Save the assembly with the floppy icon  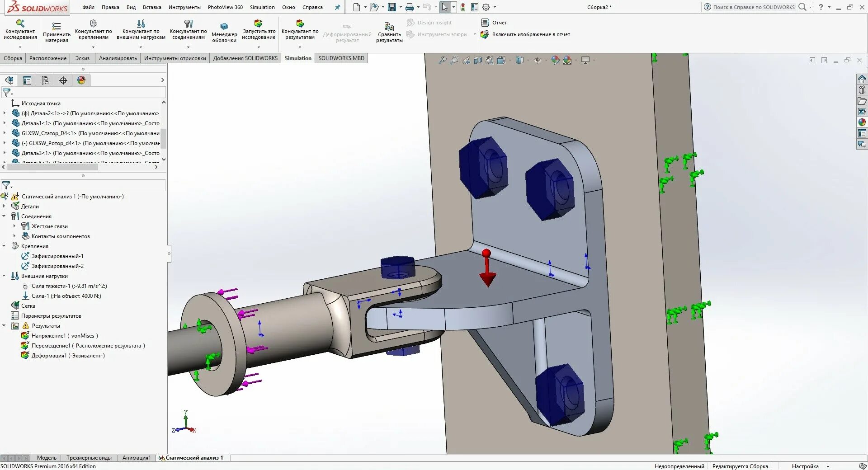pos(392,7)
